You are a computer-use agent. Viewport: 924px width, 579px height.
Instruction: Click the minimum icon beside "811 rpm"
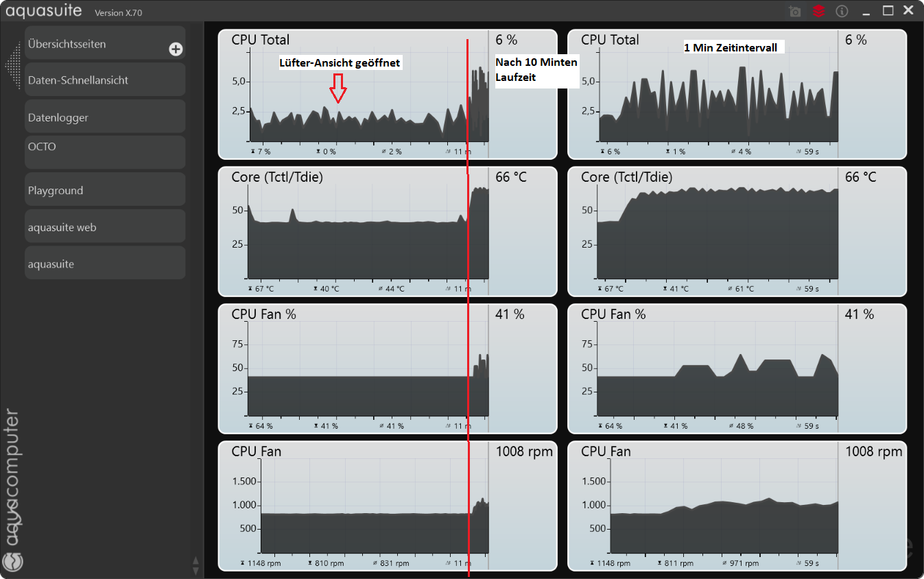659,563
